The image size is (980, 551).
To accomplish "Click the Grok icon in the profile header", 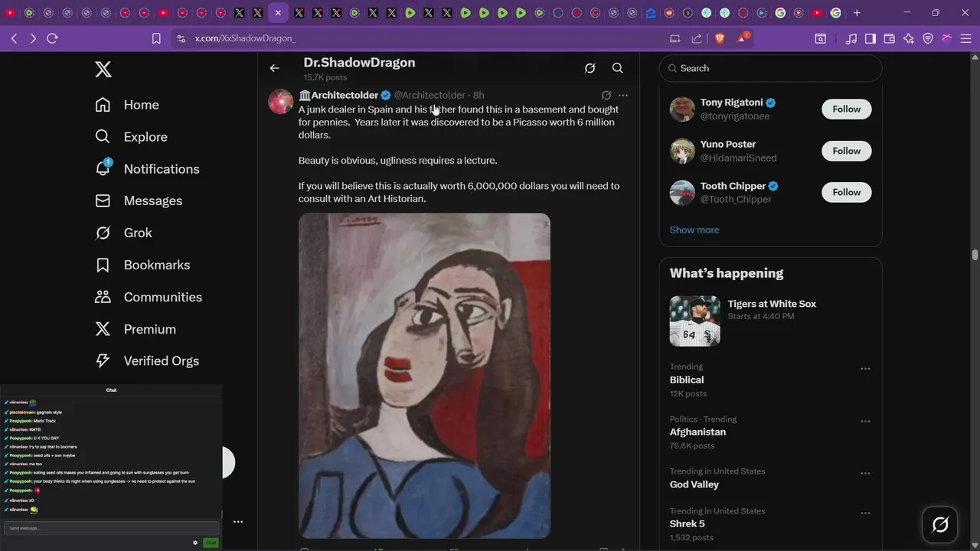I will click(x=590, y=68).
